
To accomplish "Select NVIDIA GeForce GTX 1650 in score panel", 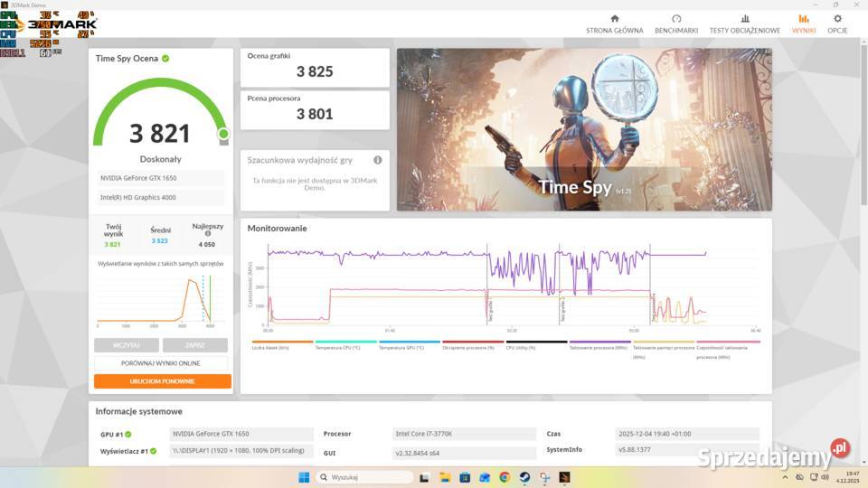I will click(x=161, y=178).
